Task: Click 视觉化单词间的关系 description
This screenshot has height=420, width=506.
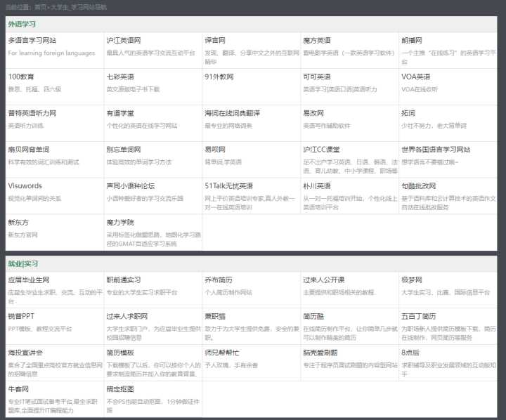Action: pyautogui.click(x=34, y=198)
